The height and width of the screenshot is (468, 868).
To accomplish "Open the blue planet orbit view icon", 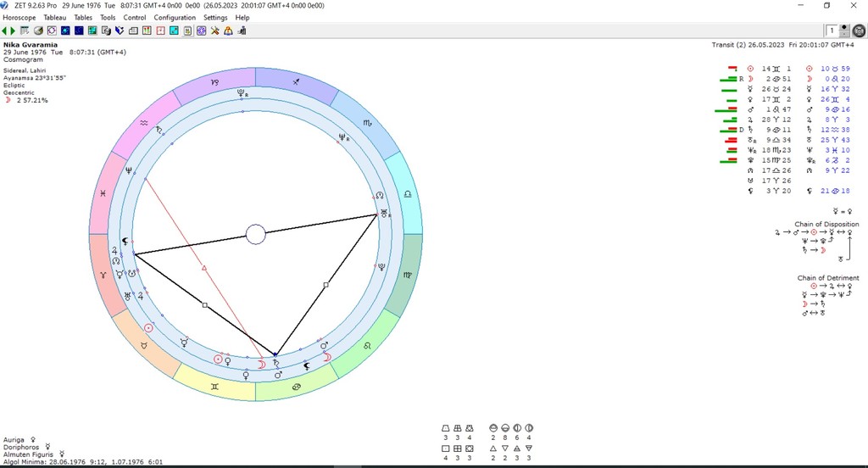I will click(x=65, y=31).
